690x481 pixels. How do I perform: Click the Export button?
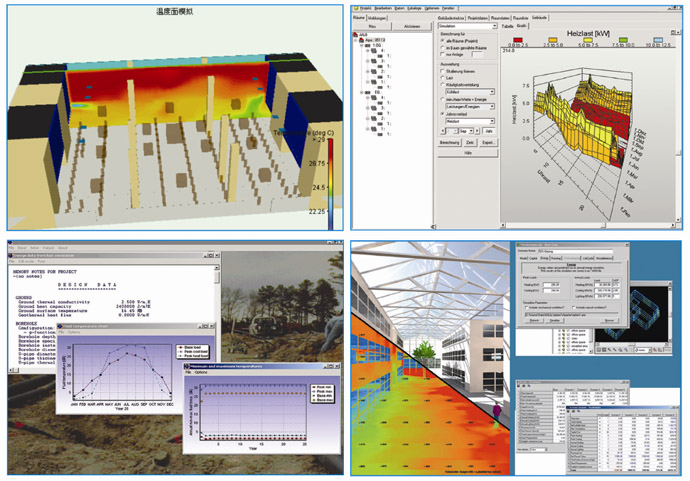coord(488,143)
